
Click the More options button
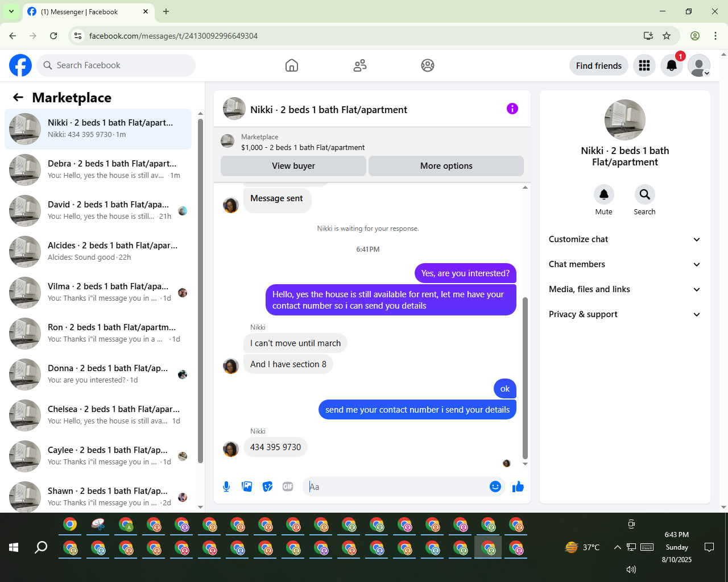click(x=446, y=166)
